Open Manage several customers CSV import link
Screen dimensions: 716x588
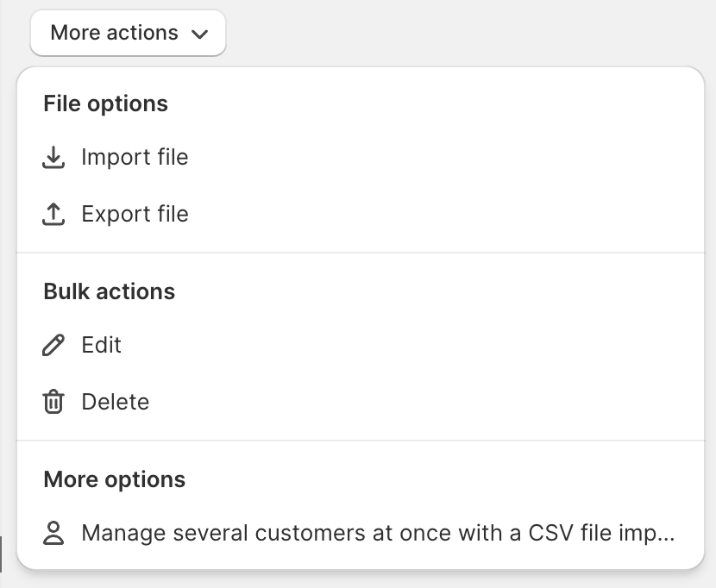361,533
